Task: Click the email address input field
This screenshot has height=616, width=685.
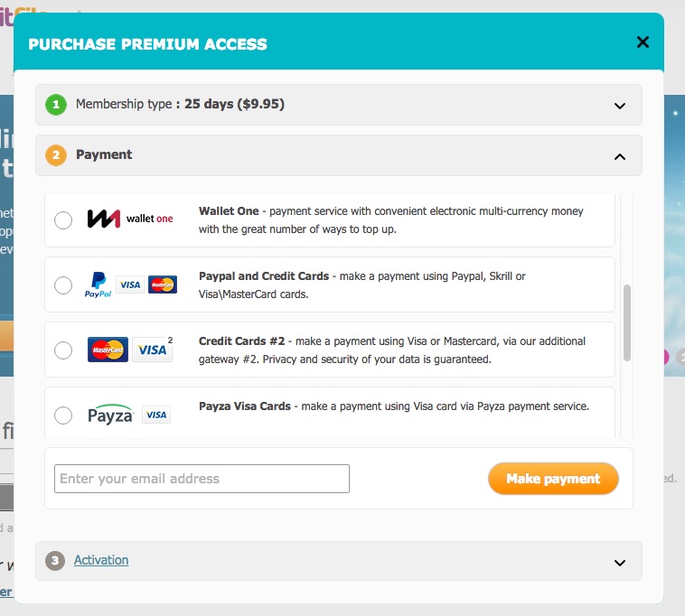Action: pyautogui.click(x=202, y=479)
